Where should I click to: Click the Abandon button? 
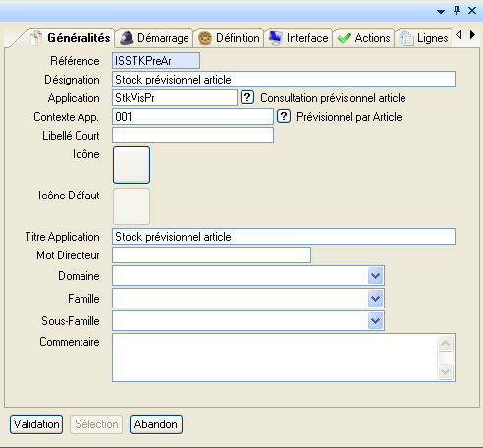156,424
